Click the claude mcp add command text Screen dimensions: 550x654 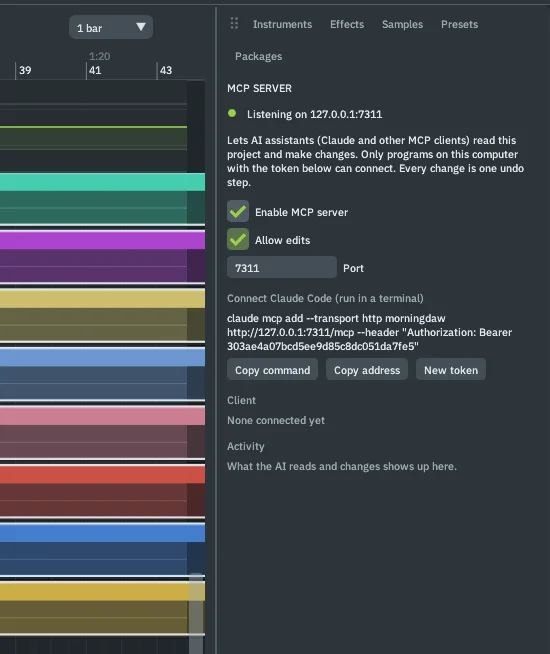[369, 332]
